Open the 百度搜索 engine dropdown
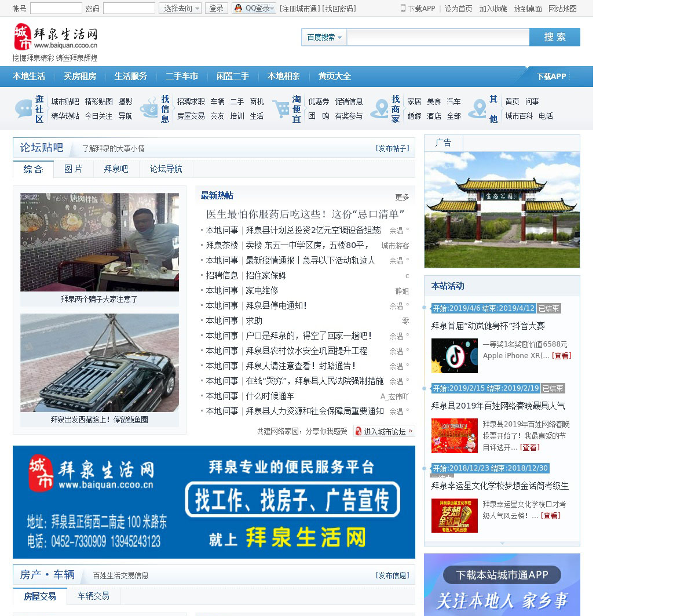The width and height of the screenshot is (695, 616). pyautogui.click(x=324, y=37)
